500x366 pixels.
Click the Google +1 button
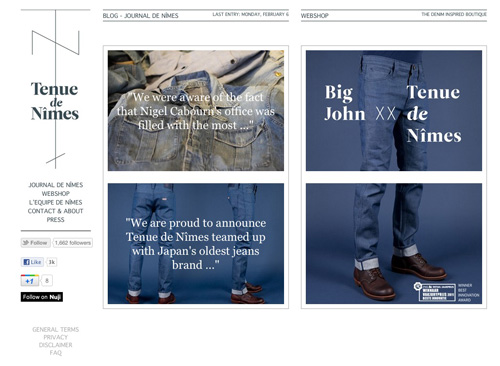pos(30,281)
